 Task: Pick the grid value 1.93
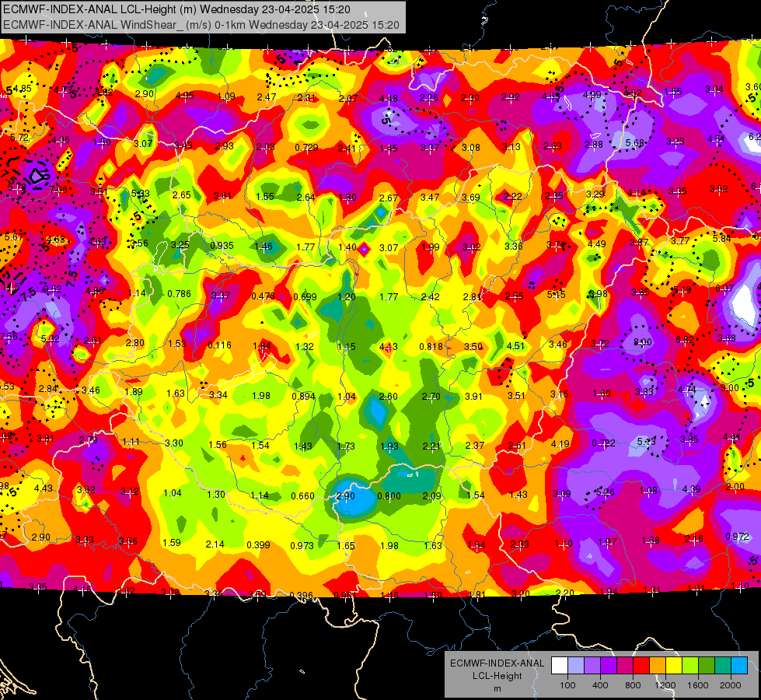coord(389,446)
